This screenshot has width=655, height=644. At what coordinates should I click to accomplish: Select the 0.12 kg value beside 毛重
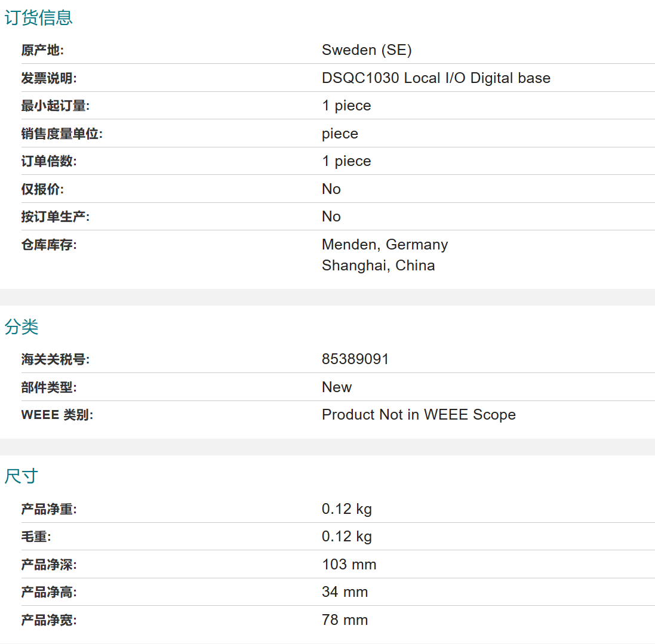point(347,537)
